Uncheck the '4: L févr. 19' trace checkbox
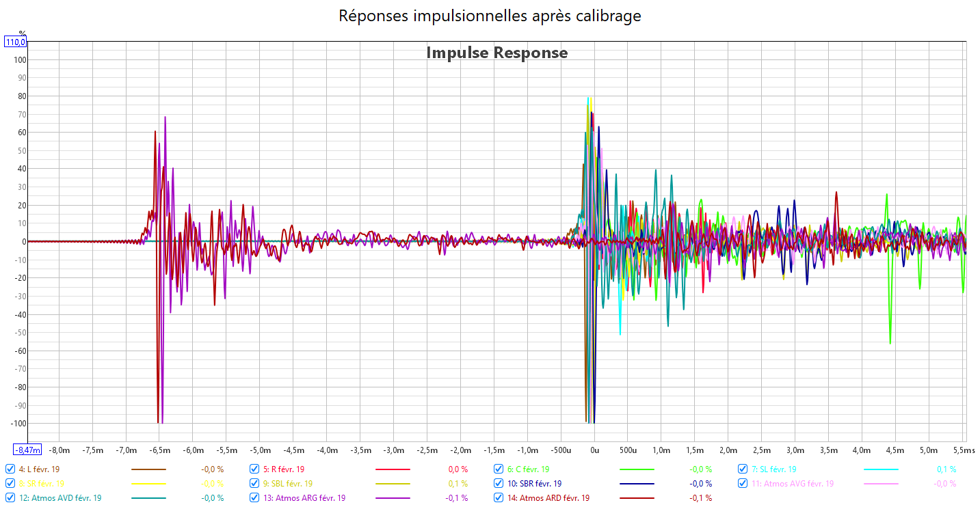Screen dimensions: 980x520 tap(10, 469)
